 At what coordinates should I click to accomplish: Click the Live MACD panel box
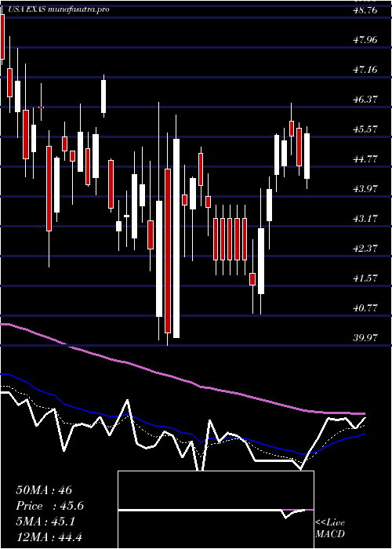click(216, 510)
